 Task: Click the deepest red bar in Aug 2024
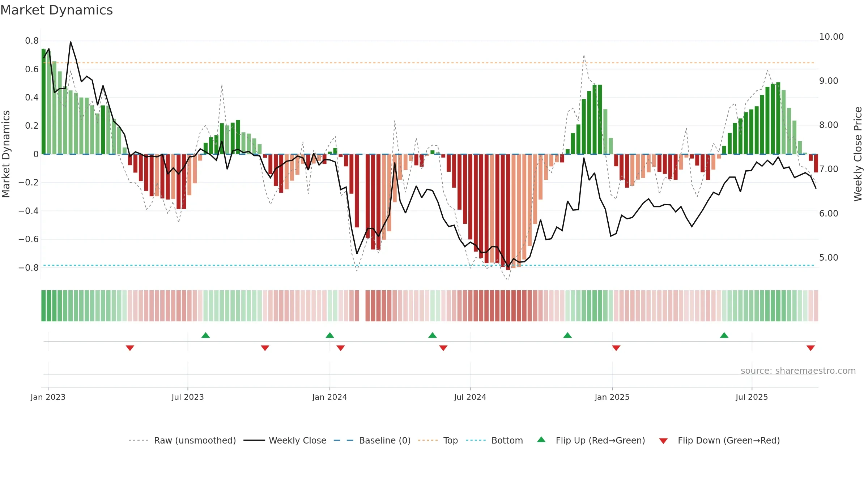[508, 212]
